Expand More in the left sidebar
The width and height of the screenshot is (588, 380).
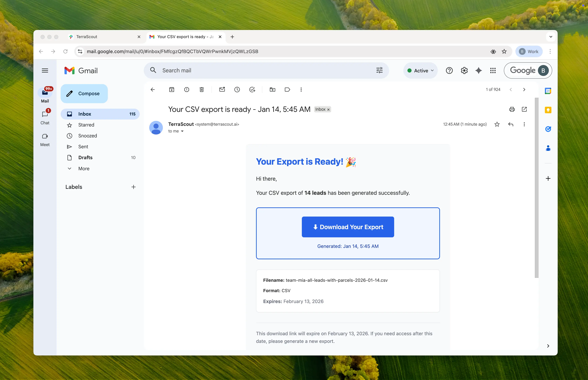[x=84, y=169]
